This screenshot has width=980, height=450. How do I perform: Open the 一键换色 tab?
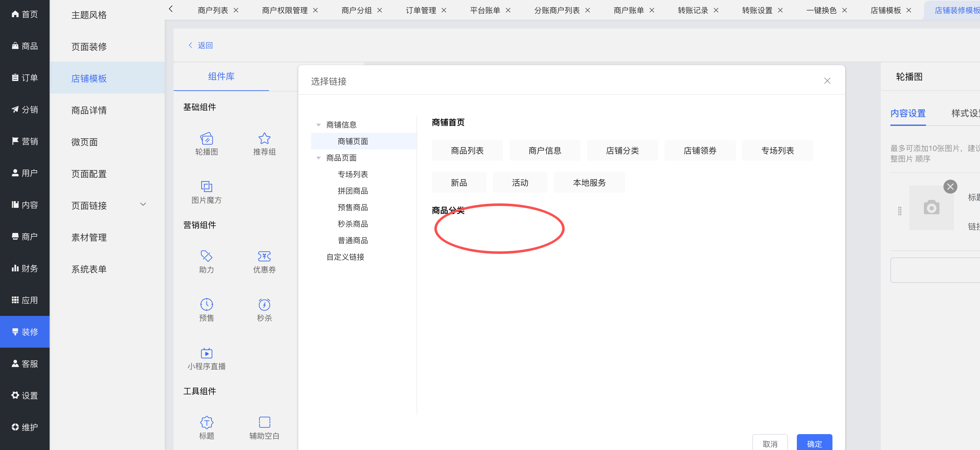tap(821, 10)
